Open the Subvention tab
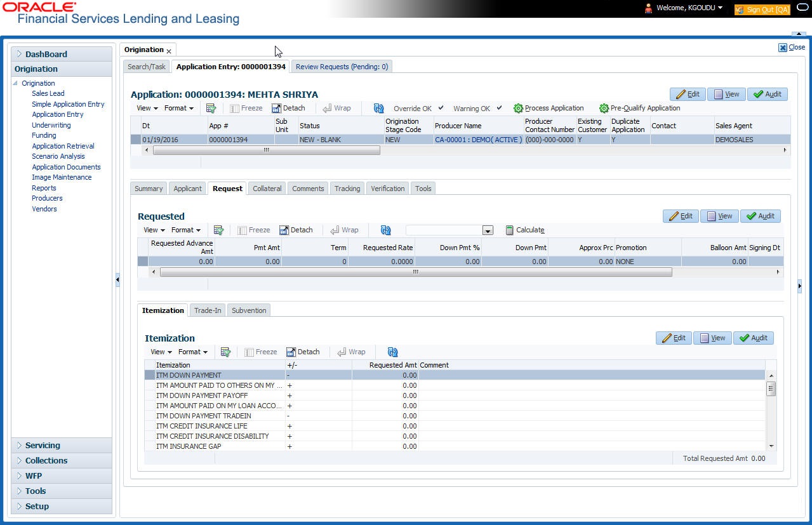The image size is (812, 525). pos(249,310)
